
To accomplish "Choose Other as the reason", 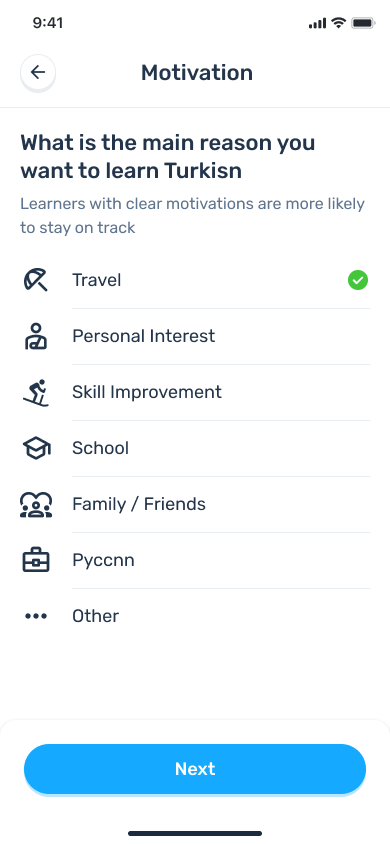I will [x=195, y=616].
